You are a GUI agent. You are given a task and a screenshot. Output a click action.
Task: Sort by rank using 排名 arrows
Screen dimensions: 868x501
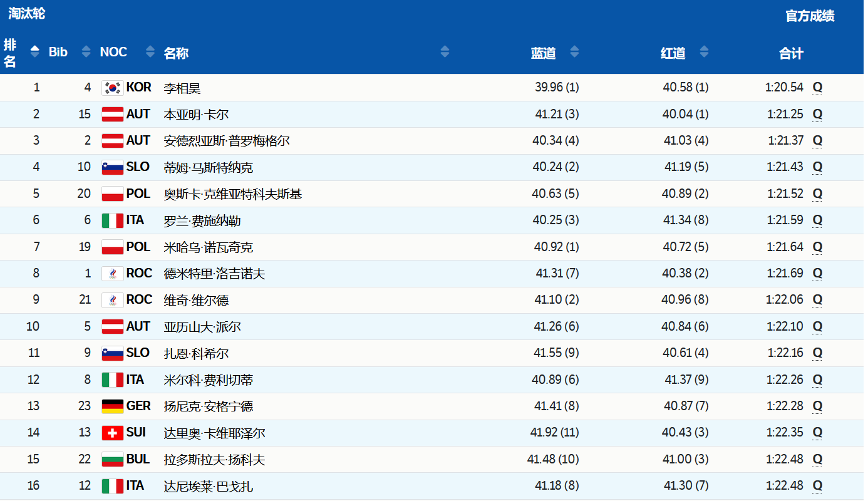point(35,52)
